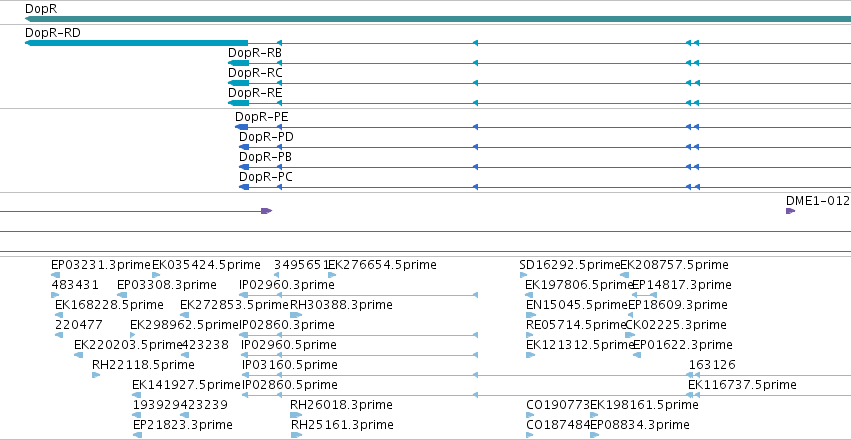Open EST EK276654.5prime
Screen dimensions: 851x440
(382, 265)
